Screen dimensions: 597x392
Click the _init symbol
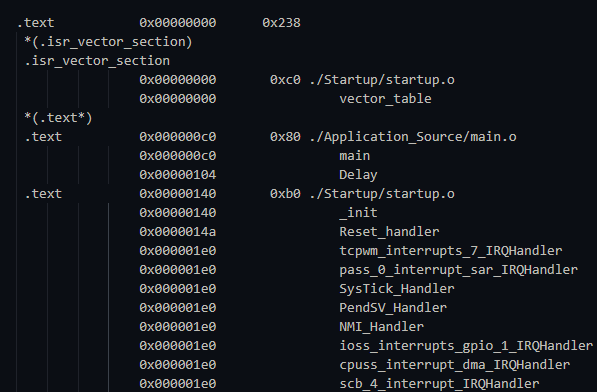[x=358, y=213]
